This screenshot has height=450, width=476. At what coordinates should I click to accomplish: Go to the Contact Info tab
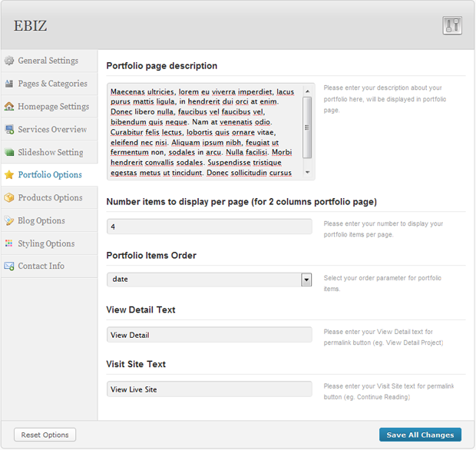[x=41, y=266]
